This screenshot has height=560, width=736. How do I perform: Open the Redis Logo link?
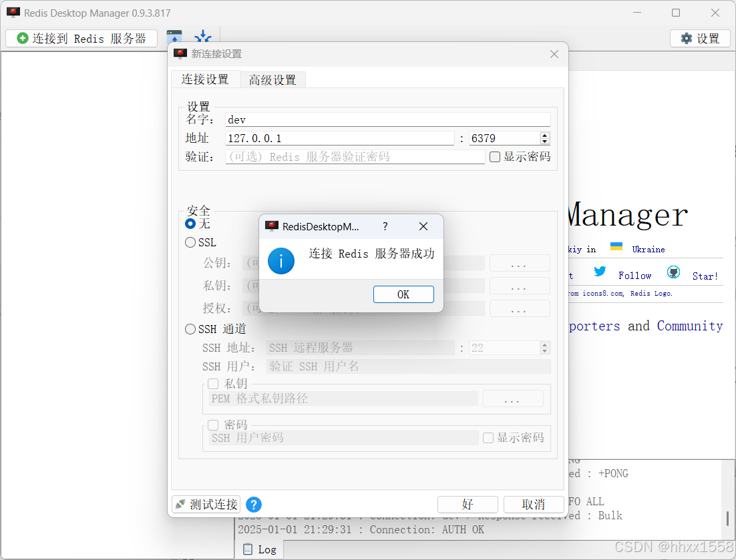[x=651, y=293]
